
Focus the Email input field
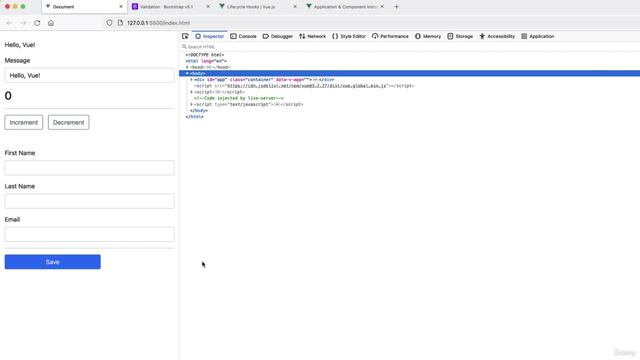89,234
